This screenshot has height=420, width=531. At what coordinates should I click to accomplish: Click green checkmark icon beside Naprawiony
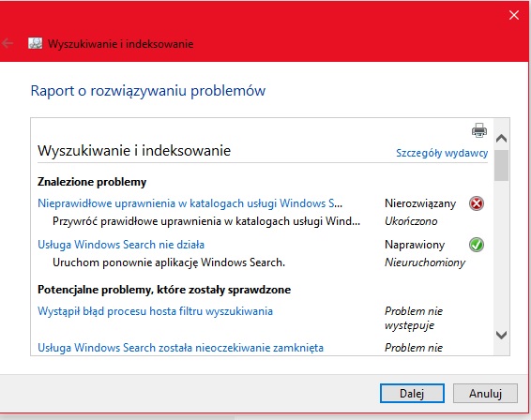click(477, 245)
